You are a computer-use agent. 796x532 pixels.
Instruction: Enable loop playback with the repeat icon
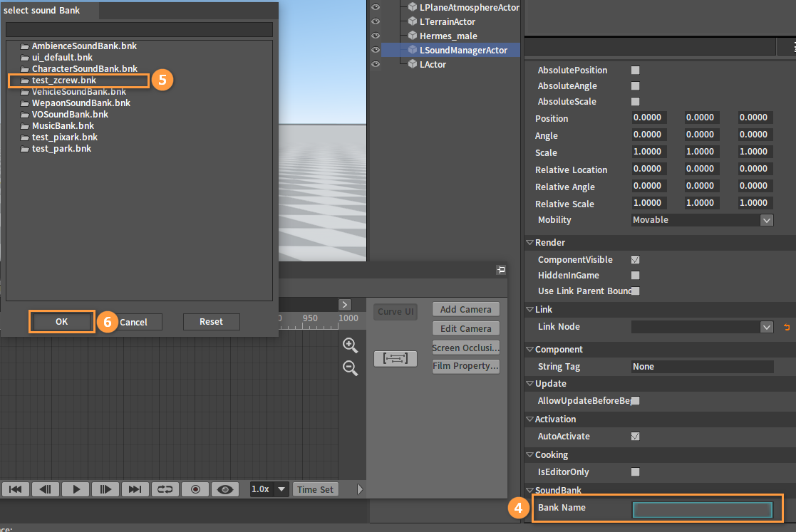165,489
